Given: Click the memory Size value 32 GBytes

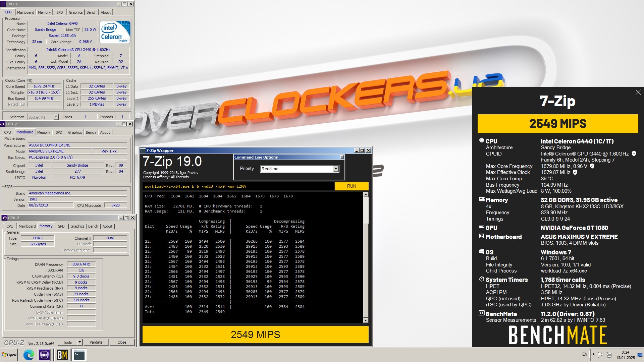Looking at the screenshot, I should point(38,244).
